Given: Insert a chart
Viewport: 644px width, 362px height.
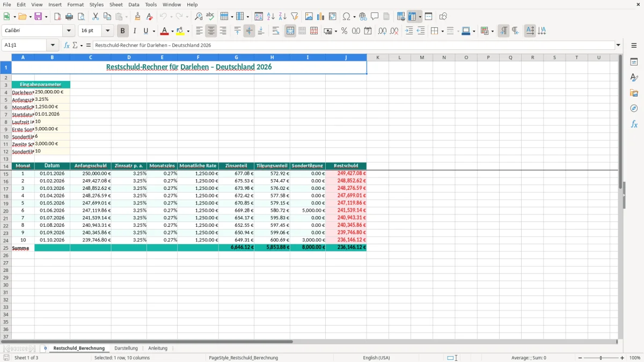Looking at the screenshot, I should pos(321,17).
